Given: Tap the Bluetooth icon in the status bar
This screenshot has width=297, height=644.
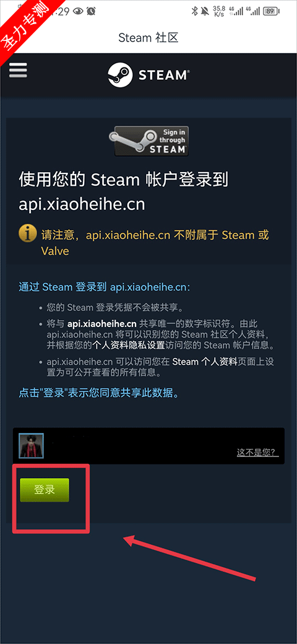Looking at the screenshot, I should (195, 11).
